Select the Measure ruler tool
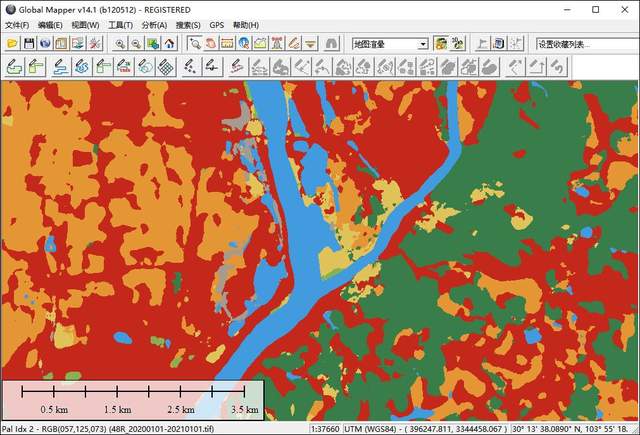This screenshot has height=435, width=640. pyautogui.click(x=227, y=44)
